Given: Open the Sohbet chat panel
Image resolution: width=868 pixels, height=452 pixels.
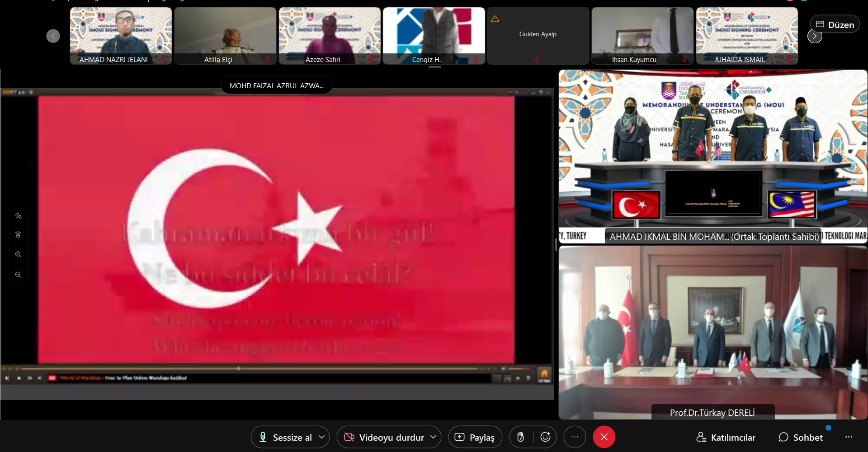Looking at the screenshot, I should pyautogui.click(x=801, y=437).
